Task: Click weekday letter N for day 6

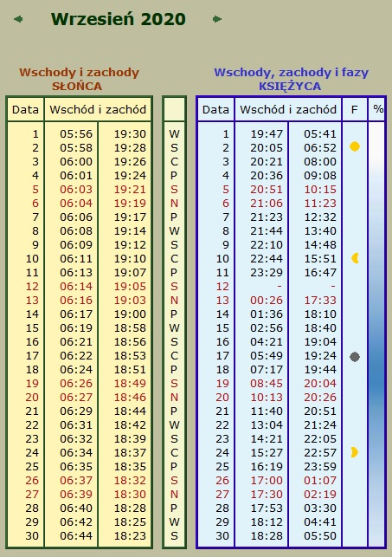Action: 174,204
